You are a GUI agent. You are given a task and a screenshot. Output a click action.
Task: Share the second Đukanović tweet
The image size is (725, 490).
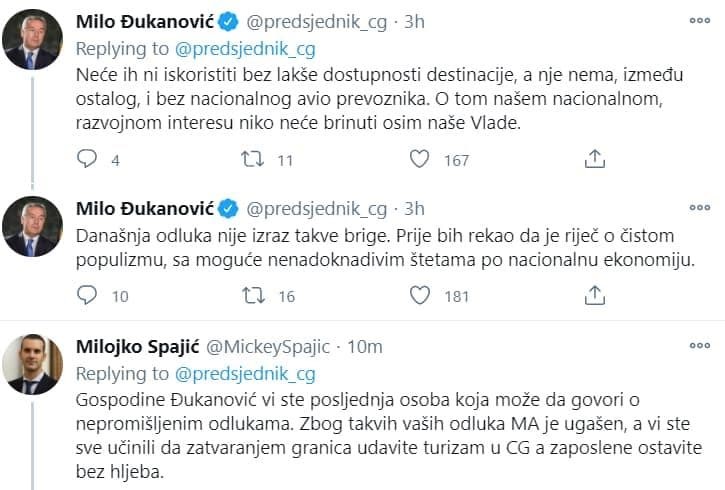point(594,295)
